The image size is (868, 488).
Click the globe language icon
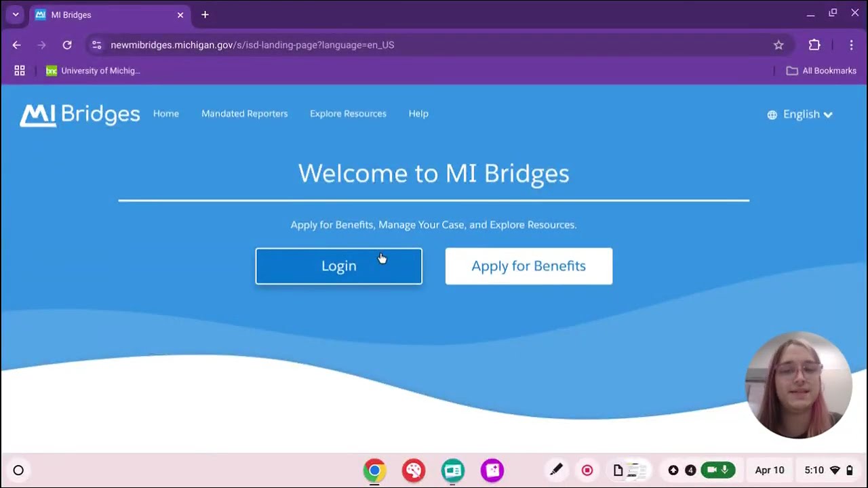point(772,115)
